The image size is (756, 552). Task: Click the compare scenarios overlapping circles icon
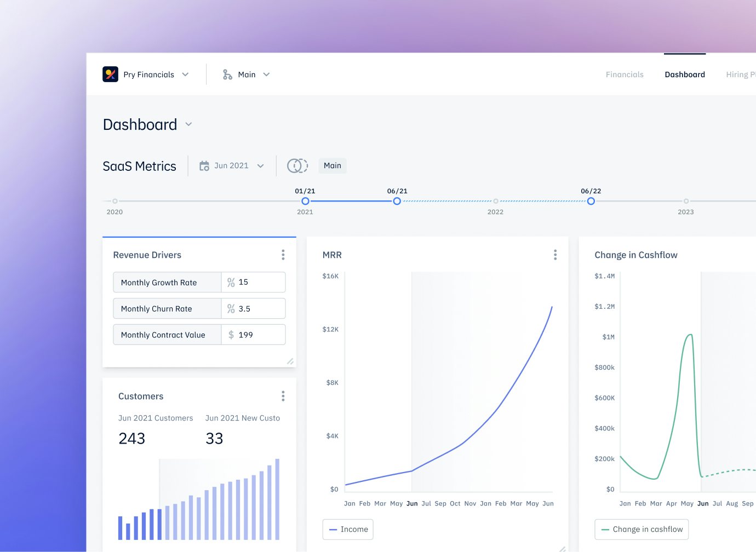297,165
